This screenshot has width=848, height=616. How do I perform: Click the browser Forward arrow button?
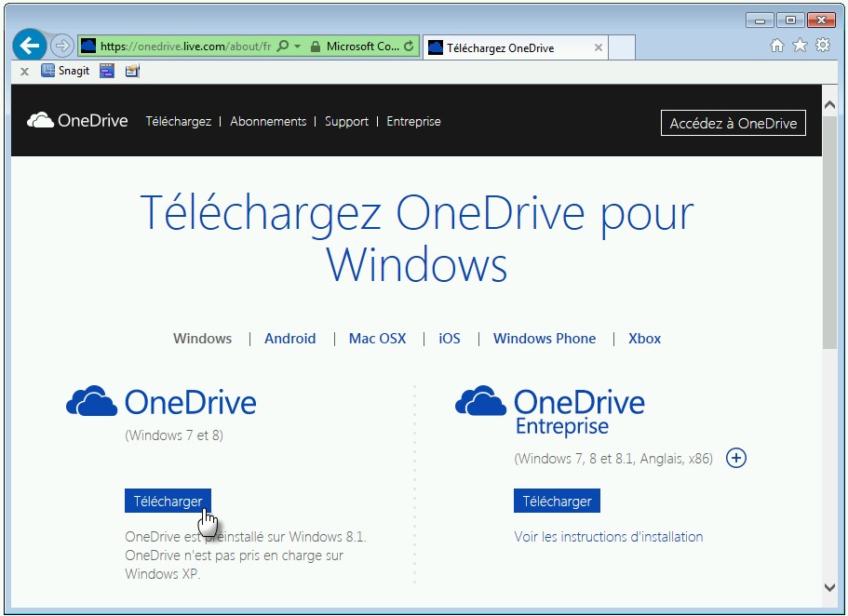click(x=61, y=46)
